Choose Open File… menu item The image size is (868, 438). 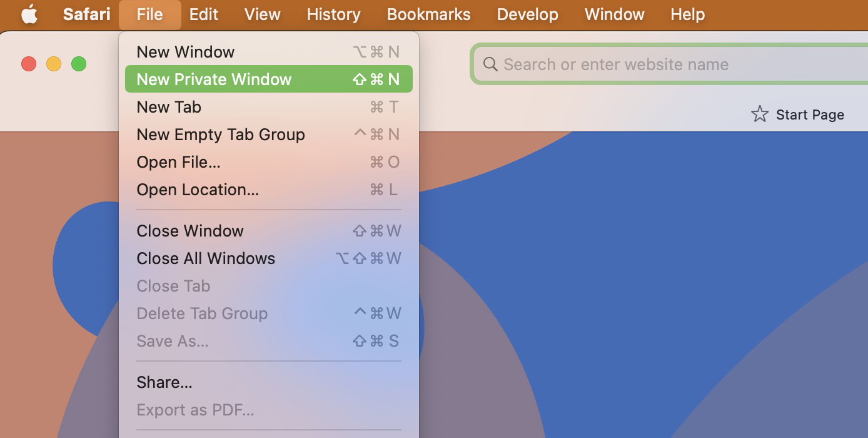(269, 162)
